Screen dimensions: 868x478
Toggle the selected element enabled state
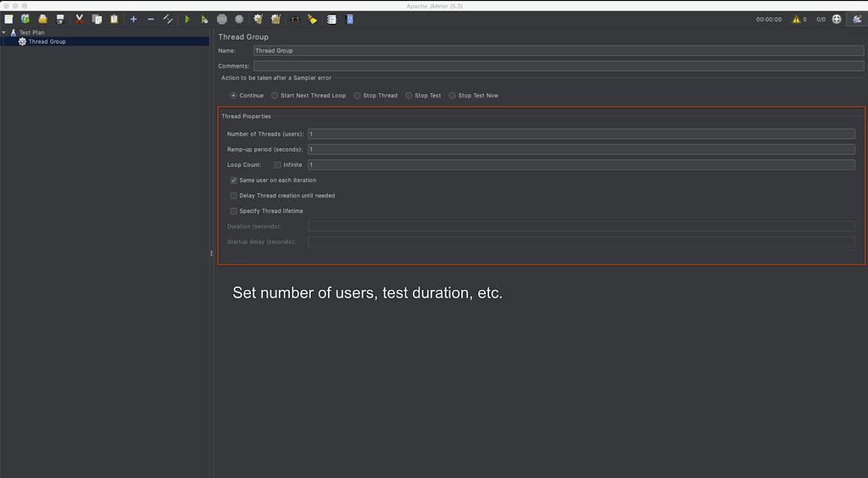(x=168, y=19)
